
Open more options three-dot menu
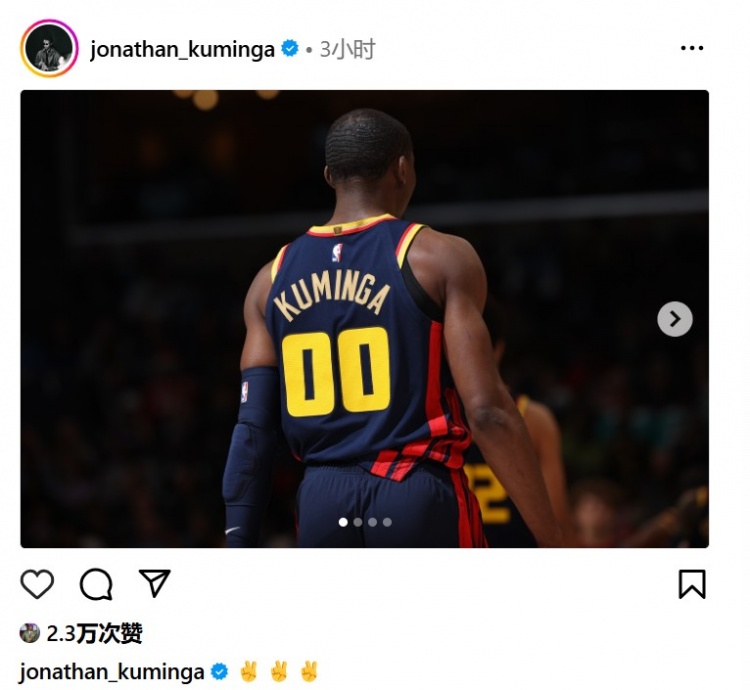(x=692, y=48)
